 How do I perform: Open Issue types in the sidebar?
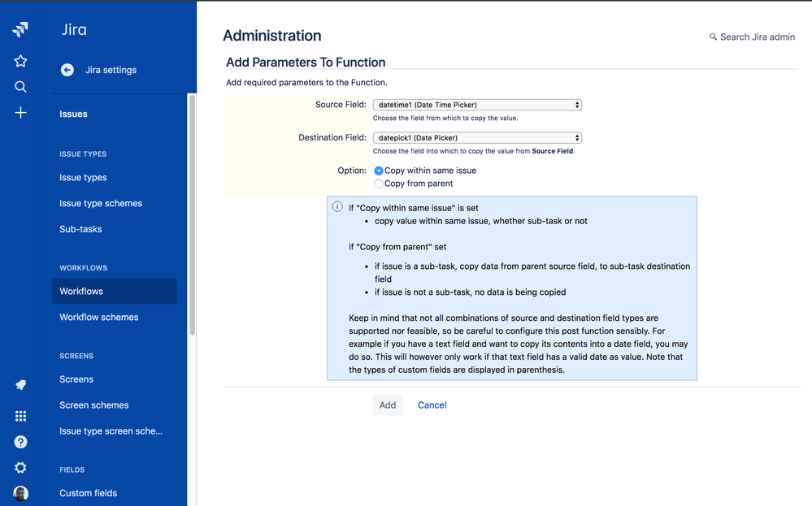pos(83,177)
